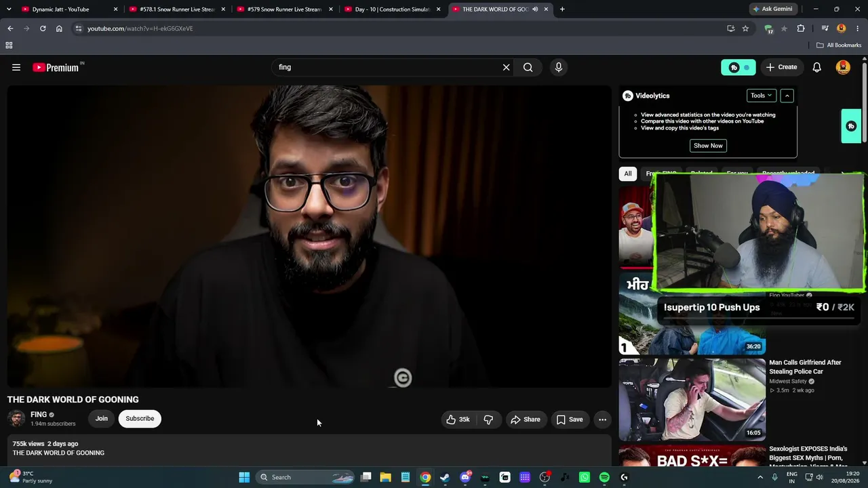The image size is (868, 488).
Task: Switch to Day - 10 Construction Simulator tab
Action: [393, 9]
